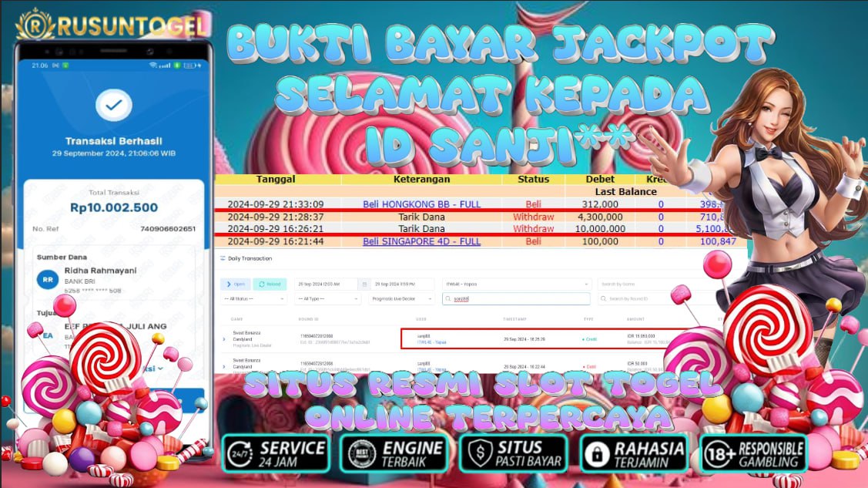Click the start date field 29 Sep 12:00 AM
Viewport: 868px width, 488px height.
pos(327,284)
